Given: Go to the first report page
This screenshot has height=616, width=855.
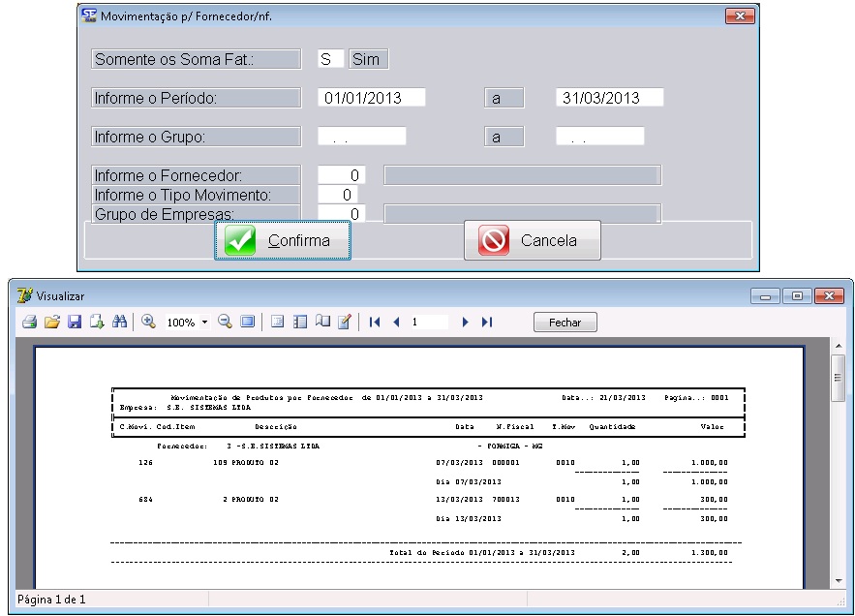Looking at the screenshot, I should [x=375, y=323].
